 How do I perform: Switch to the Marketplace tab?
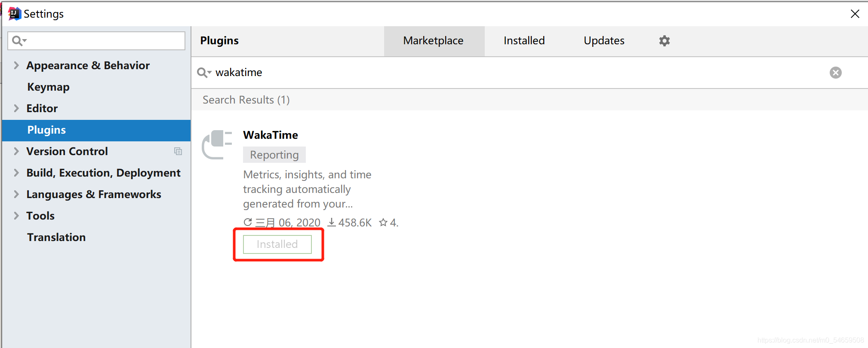(434, 41)
